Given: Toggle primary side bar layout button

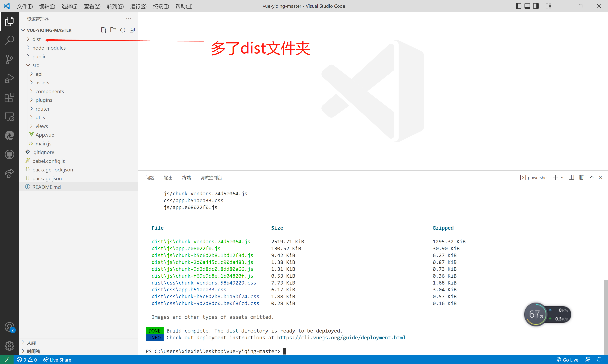Looking at the screenshot, I should 518,6.
